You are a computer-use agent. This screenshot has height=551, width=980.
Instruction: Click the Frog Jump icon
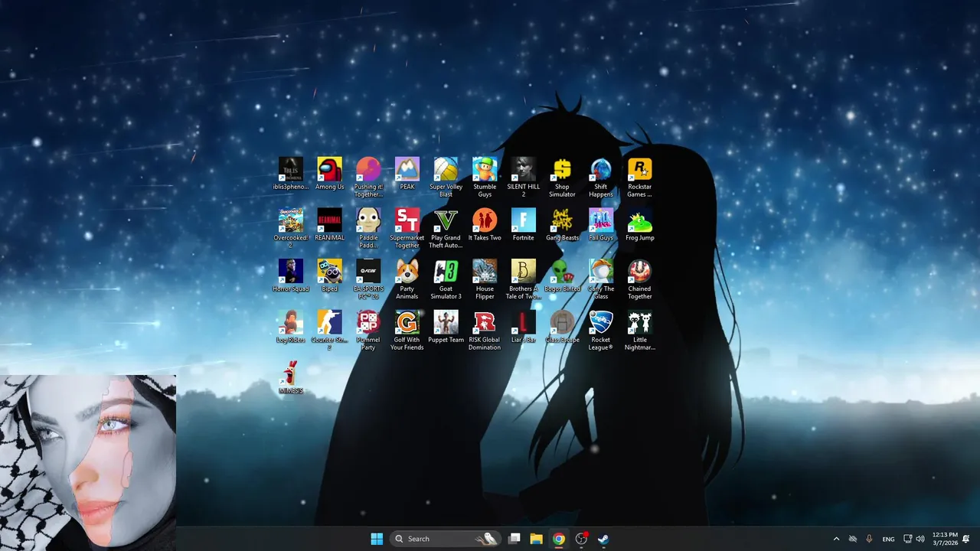click(x=640, y=225)
